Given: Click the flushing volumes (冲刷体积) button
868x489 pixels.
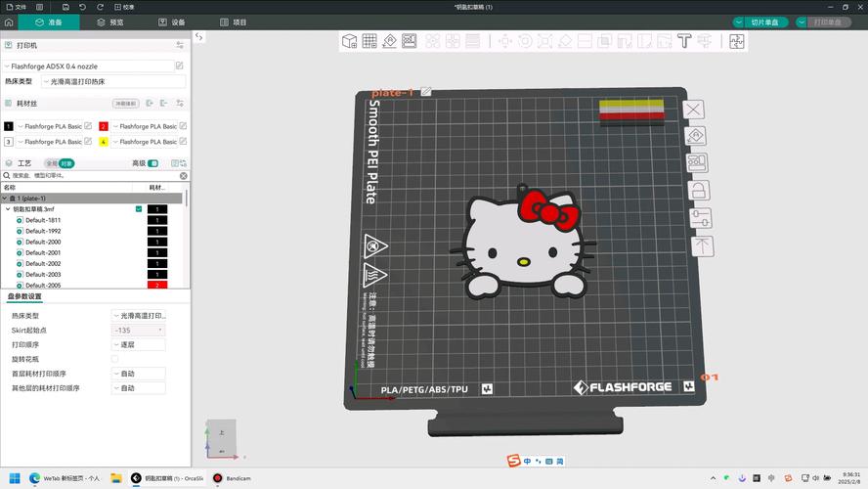Looking at the screenshot, I should click(x=126, y=104).
